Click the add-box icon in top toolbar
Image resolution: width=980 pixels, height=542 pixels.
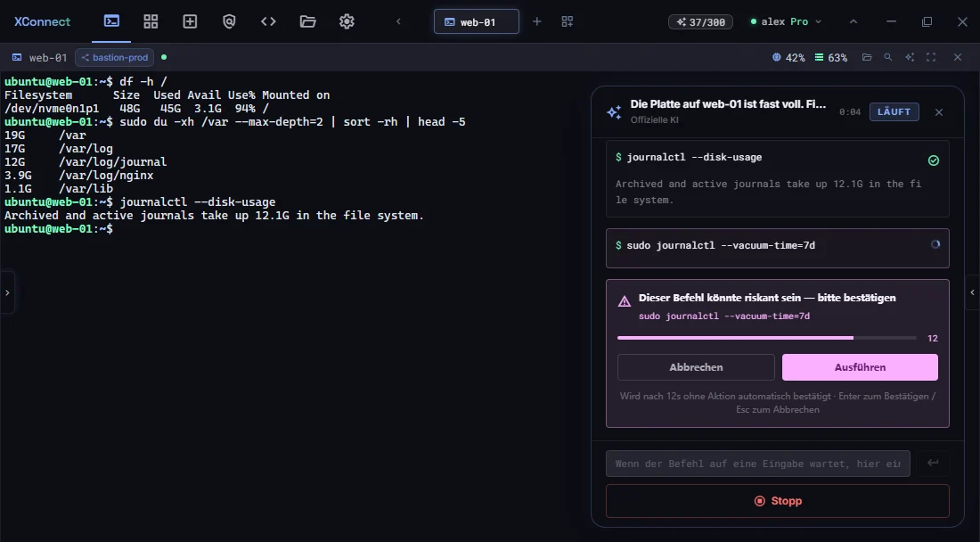click(x=190, y=21)
